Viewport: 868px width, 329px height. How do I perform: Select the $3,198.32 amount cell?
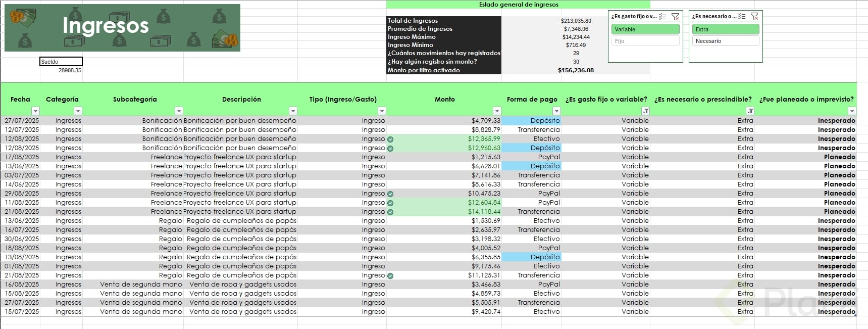coord(444,239)
